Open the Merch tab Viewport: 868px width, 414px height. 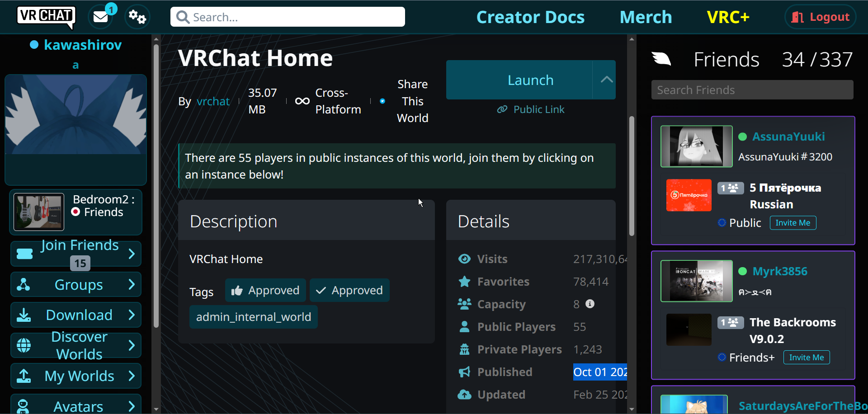pyautogui.click(x=646, y=17)
